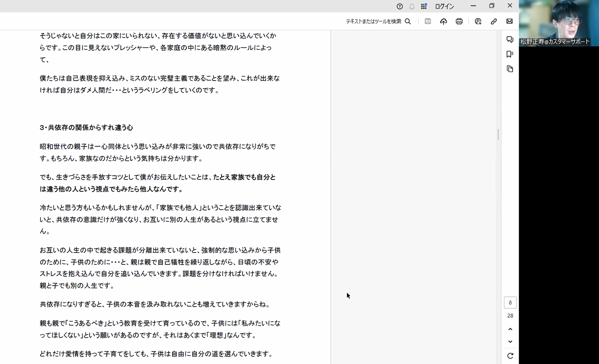Click the send by email icon
Viewport: 599px width, 364px height.
510,21
